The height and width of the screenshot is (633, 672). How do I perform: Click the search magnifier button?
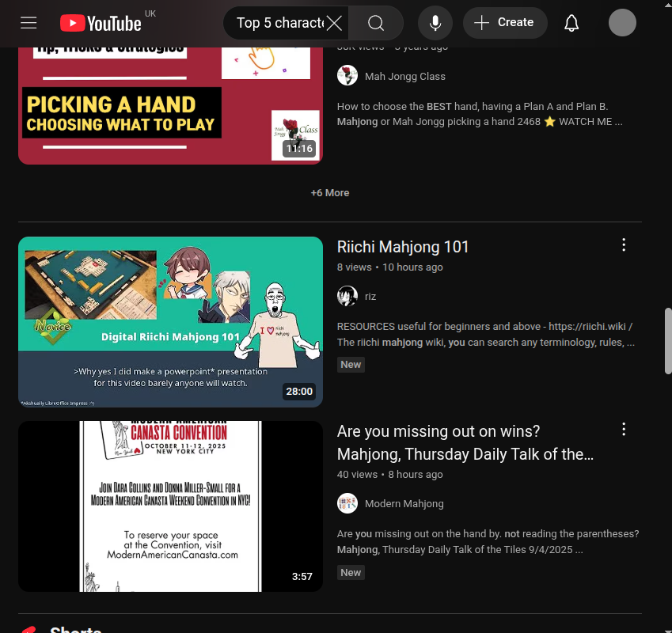(x=376, y=23)
